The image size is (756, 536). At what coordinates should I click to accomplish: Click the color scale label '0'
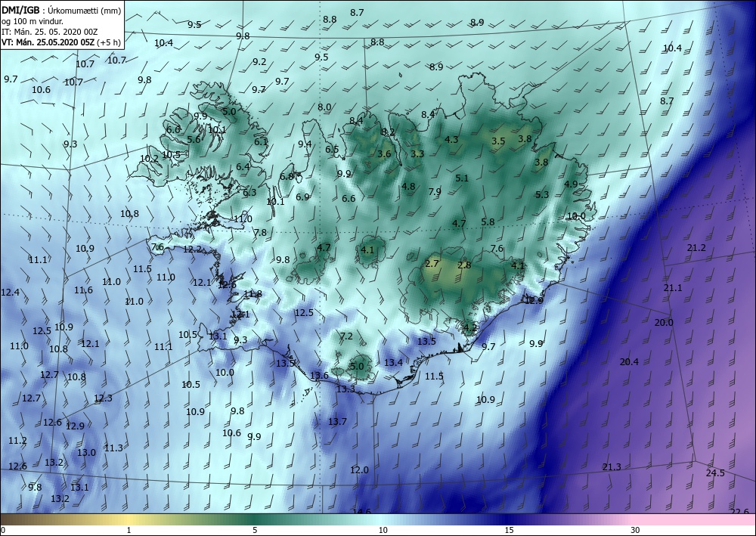[3, 531]
